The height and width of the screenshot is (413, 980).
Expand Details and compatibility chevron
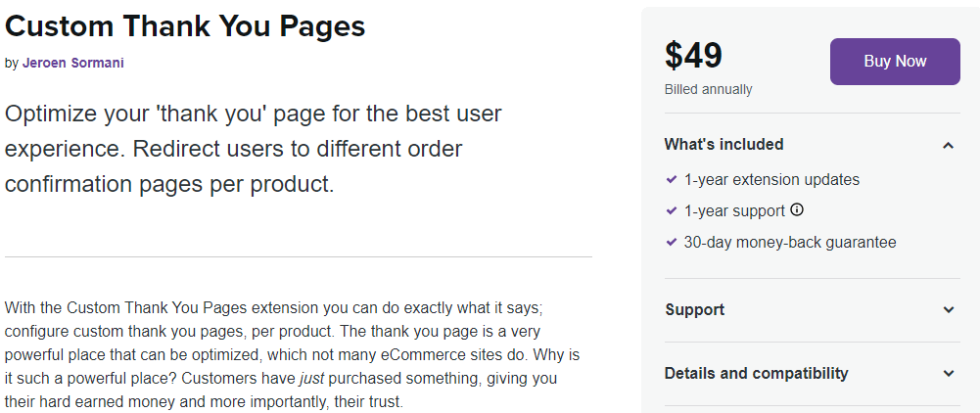tap(948, 374)
